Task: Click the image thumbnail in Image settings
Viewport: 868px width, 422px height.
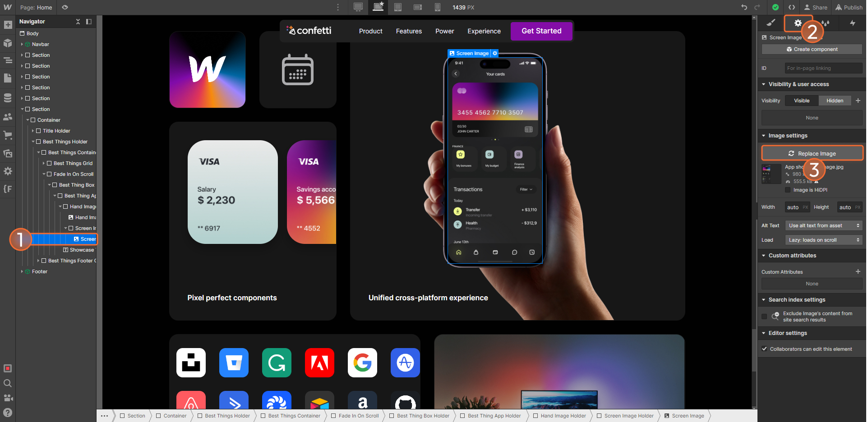Action: pyautogui.click(x=771, y=174)
